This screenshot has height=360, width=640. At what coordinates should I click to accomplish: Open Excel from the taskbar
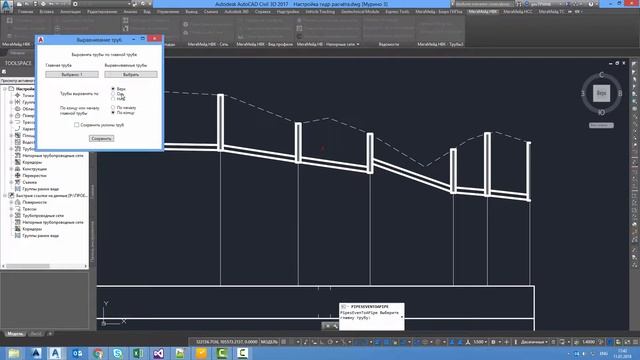[x=138, y=353]
